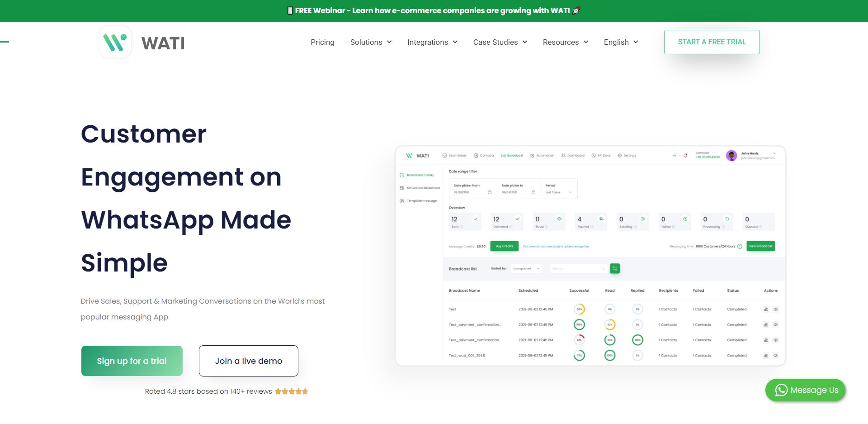Click connected number '+91 9876543210'
Screen dimensions: 868x424
coord(708,157)
